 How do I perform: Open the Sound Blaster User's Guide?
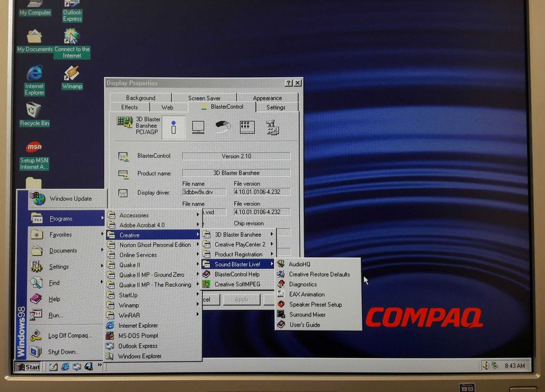[x=318, y=325]
